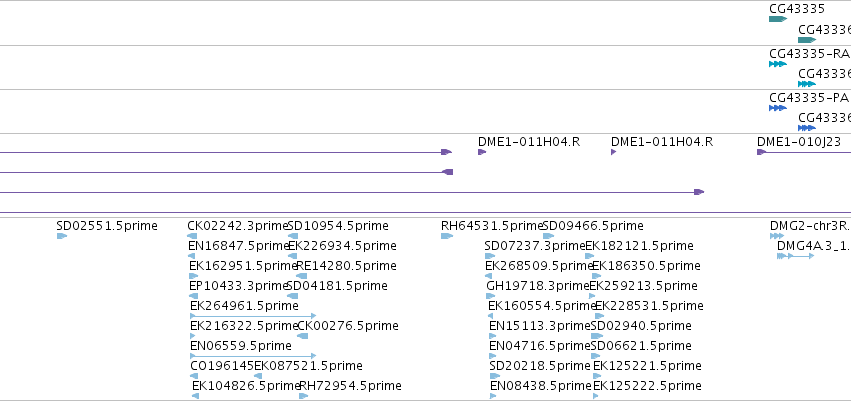The height and width of the screenshot is (401, 851).
Task: Click the CK00276.5prime EST glyph
Action: point(303,336)
